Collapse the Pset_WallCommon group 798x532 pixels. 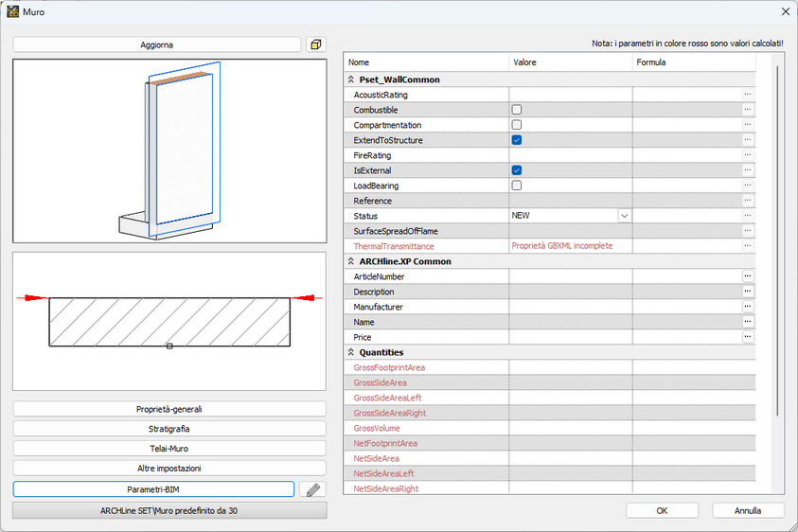pos(350,80)
